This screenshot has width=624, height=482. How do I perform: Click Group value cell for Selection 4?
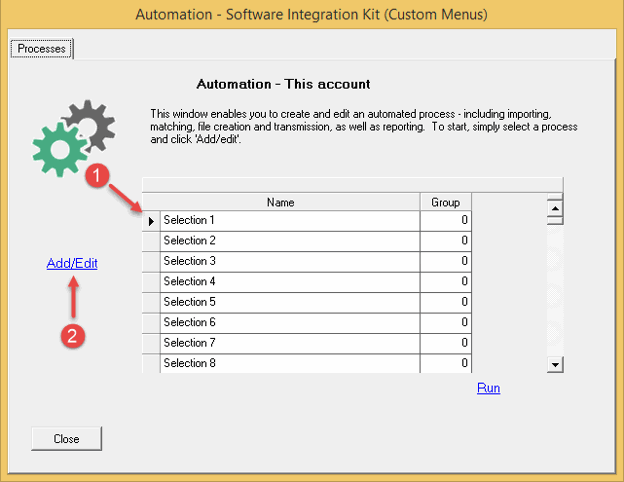click(x=446, y=282)
